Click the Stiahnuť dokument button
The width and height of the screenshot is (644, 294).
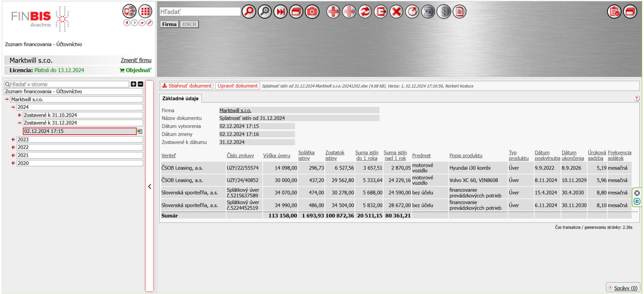[x=187, y=86]
